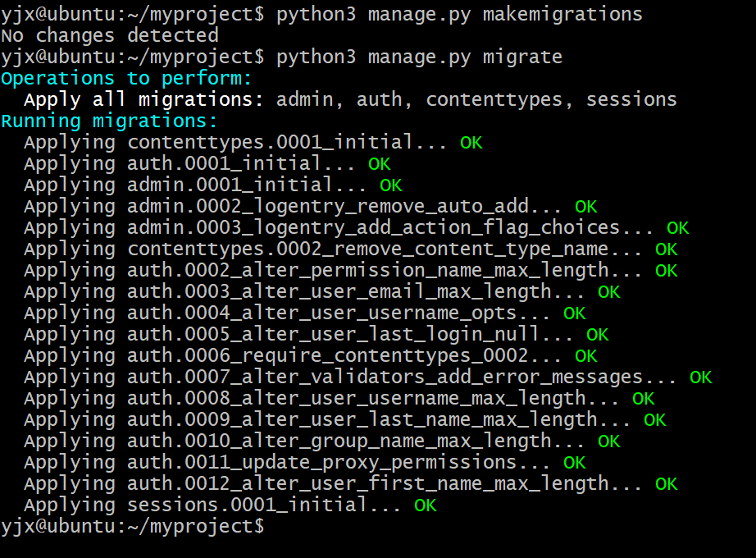Click OK after auth.0007_alter_validators_add_error_messages
The width and height of the screenshot is (756, 558).
point(700,377)
